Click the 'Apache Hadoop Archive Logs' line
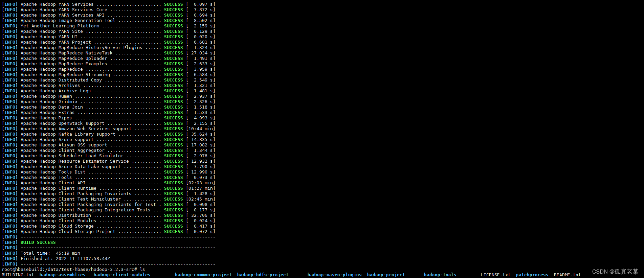 point(109,91)
